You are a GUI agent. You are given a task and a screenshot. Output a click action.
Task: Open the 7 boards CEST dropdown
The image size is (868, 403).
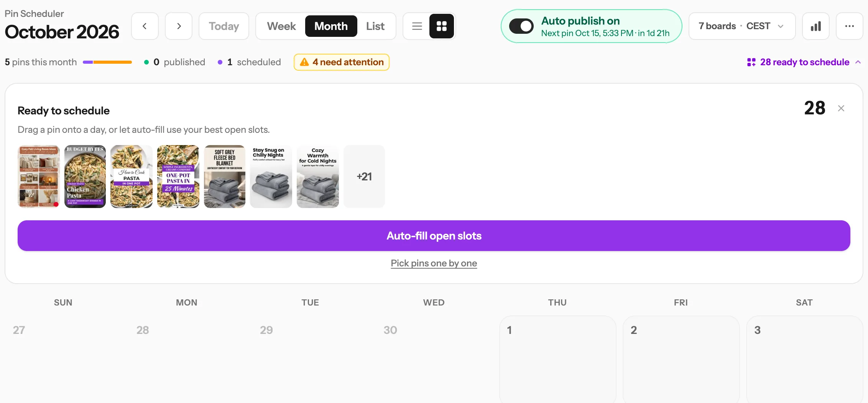(x=742, y=26)
